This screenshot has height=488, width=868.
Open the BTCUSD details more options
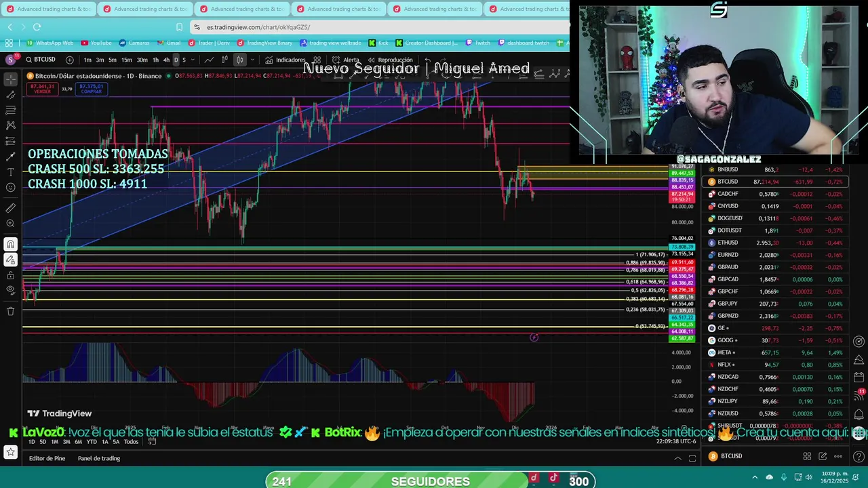838,456
